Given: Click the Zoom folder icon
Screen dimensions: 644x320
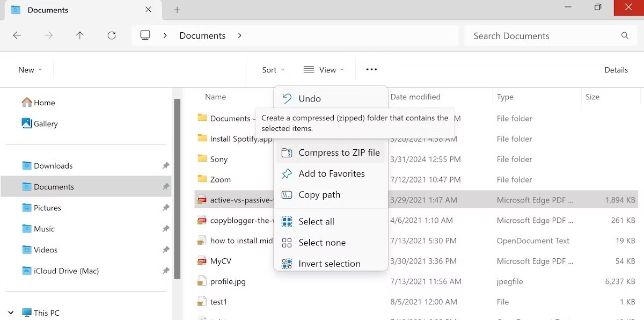Looking at the screenshot, I should pos(202,179).
